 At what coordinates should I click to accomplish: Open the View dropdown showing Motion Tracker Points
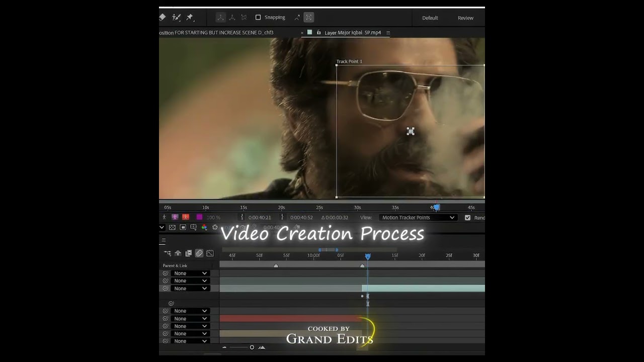pyautogui.click(x=418, y=218)
